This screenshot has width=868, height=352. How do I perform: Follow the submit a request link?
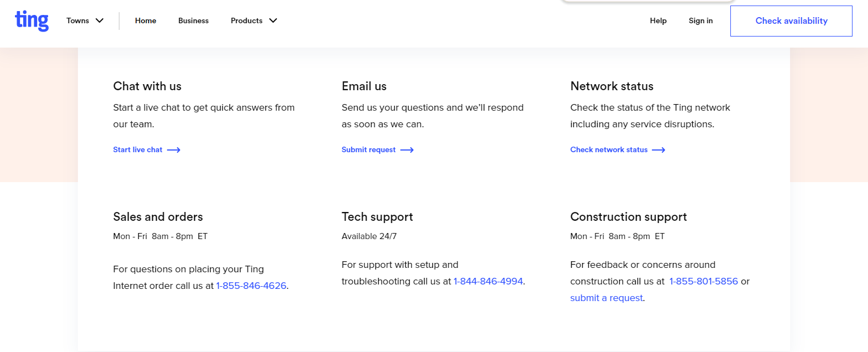(x=606, y=298)
